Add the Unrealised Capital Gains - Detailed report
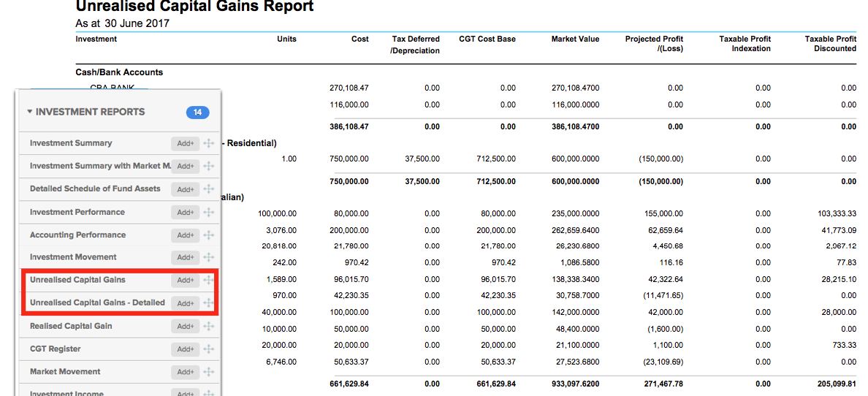Viewport: 868px width, 396px height. click(x=186, y=303)
